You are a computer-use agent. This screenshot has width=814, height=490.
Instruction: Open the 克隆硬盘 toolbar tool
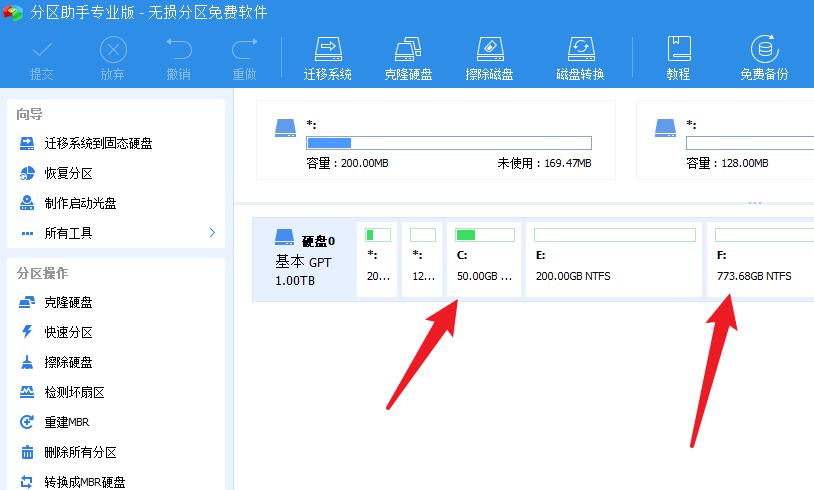pyautogui.click(x=408, y=59)
